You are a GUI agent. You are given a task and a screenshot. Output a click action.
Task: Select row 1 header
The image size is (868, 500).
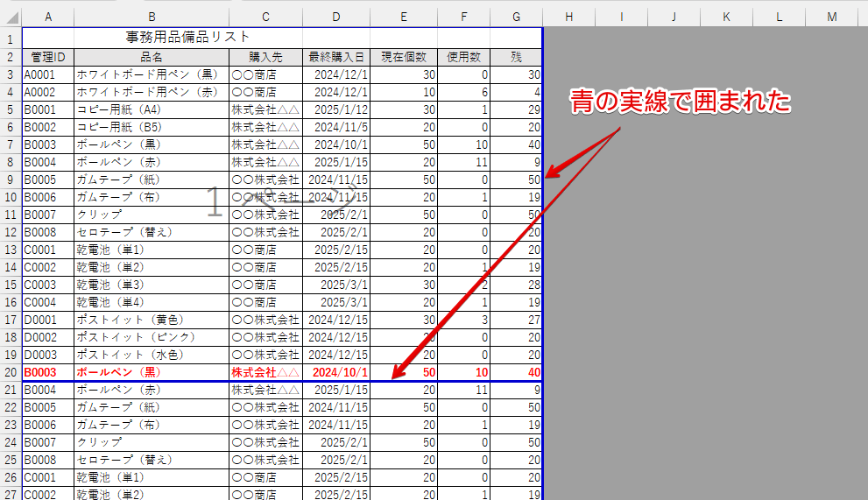tap(11, 39)
